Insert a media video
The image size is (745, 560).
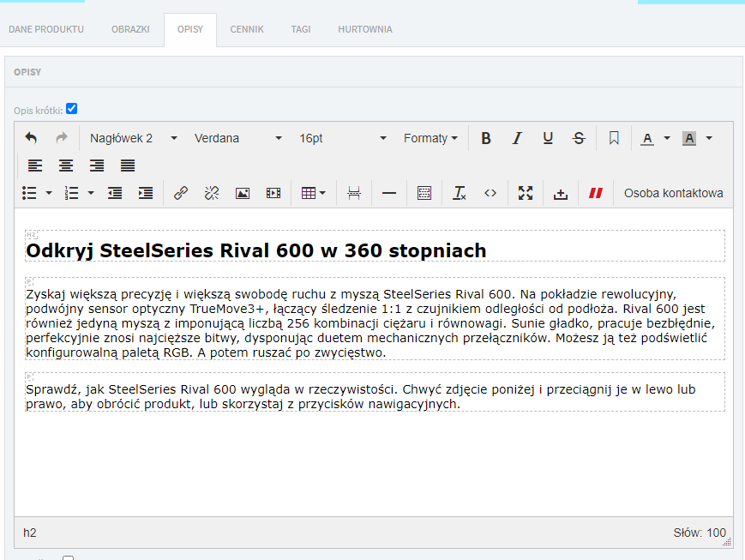(273, 193)
